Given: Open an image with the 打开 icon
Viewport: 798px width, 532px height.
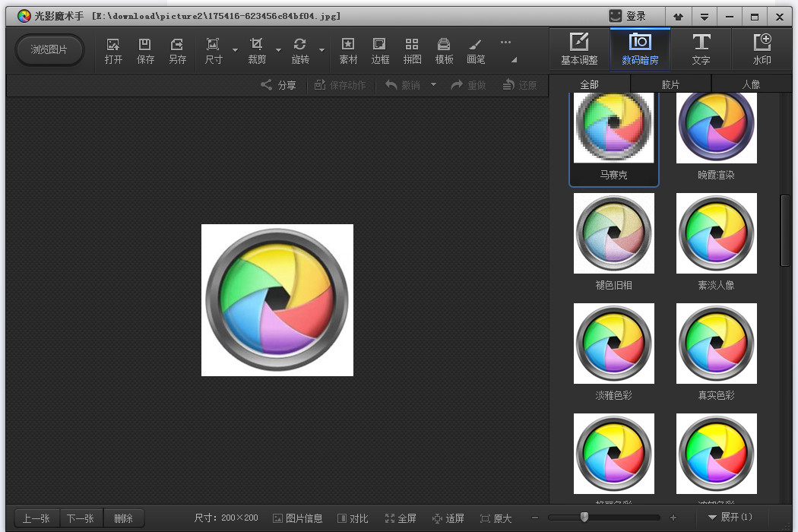Looking at the screenshot, I should [x=113, y=51].
